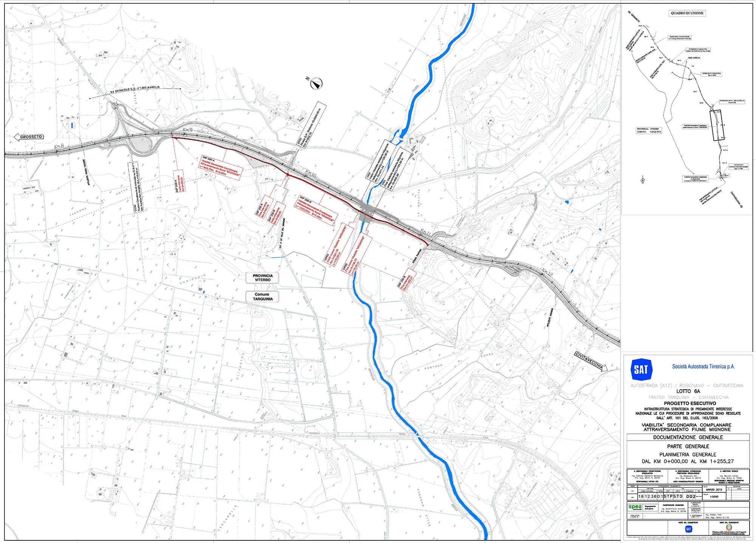This screenshot has width=756, height=543.
Task: Click the '1:5000' scale value
Action: (x=714, y=497)
